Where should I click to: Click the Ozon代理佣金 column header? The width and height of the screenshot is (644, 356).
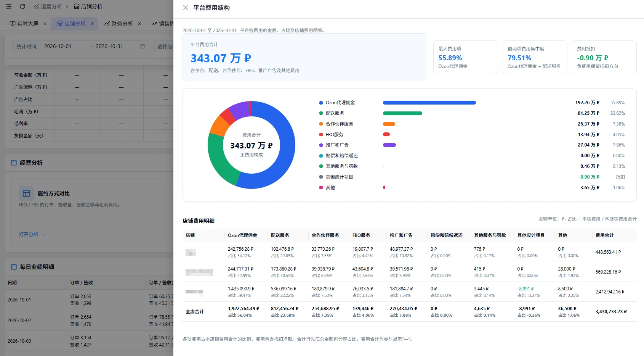[242, 235]
